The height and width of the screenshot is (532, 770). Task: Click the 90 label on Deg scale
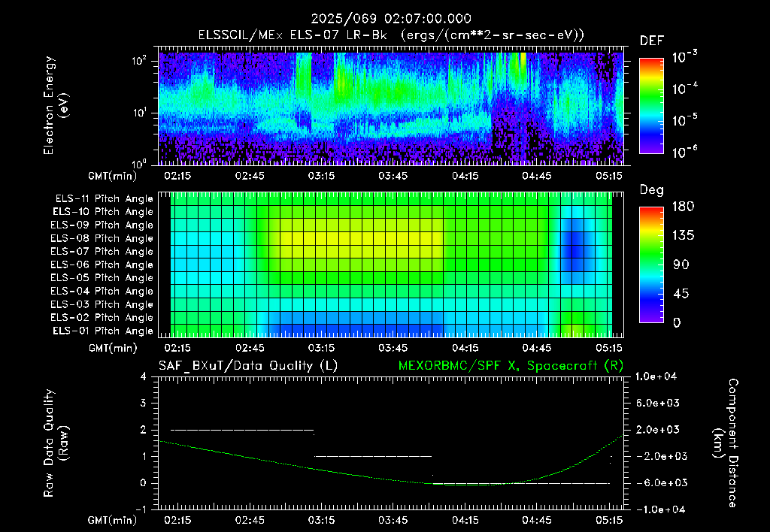pyautogui.click(x=681, y=264)
